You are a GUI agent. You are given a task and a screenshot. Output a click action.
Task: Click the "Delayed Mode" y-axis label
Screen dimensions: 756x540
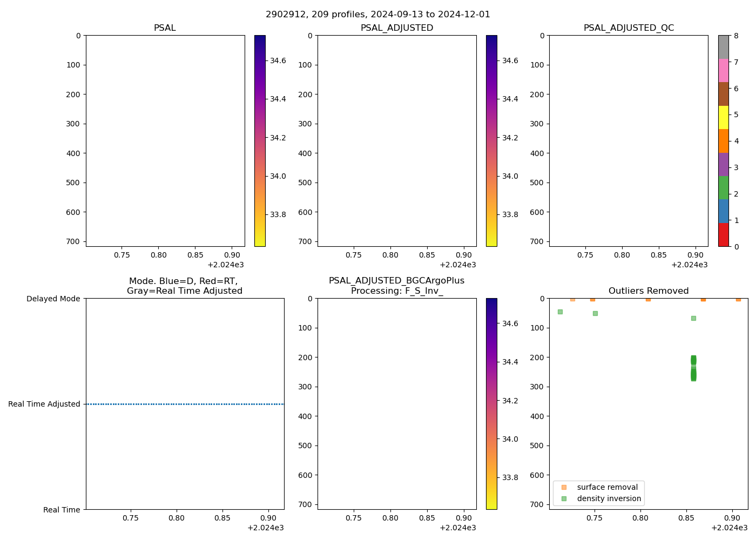click(x=53, y=299)
